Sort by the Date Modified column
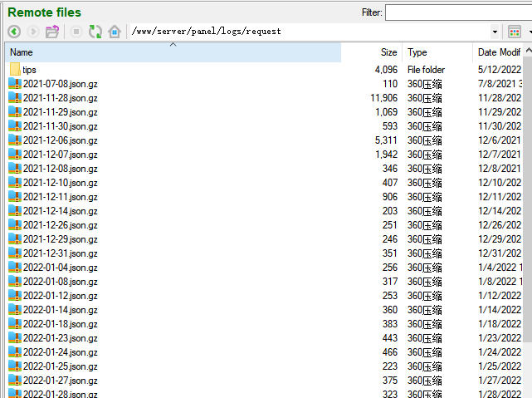The width and height of the screenshot is (532, 398). point(498,52)
